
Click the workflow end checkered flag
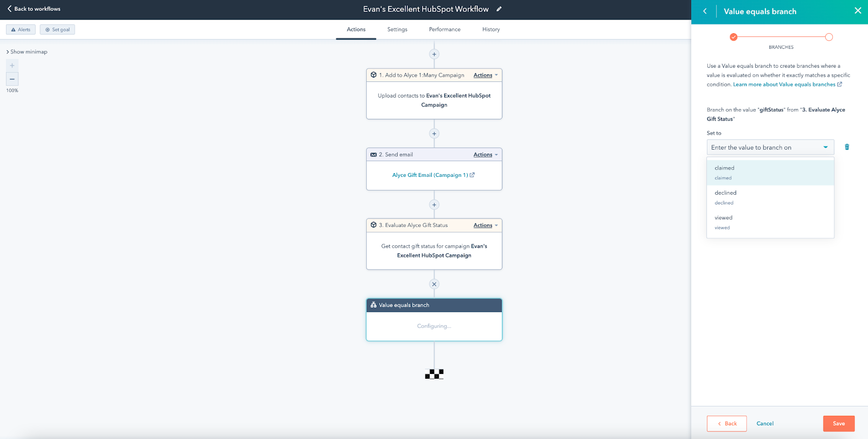[434, 374]
